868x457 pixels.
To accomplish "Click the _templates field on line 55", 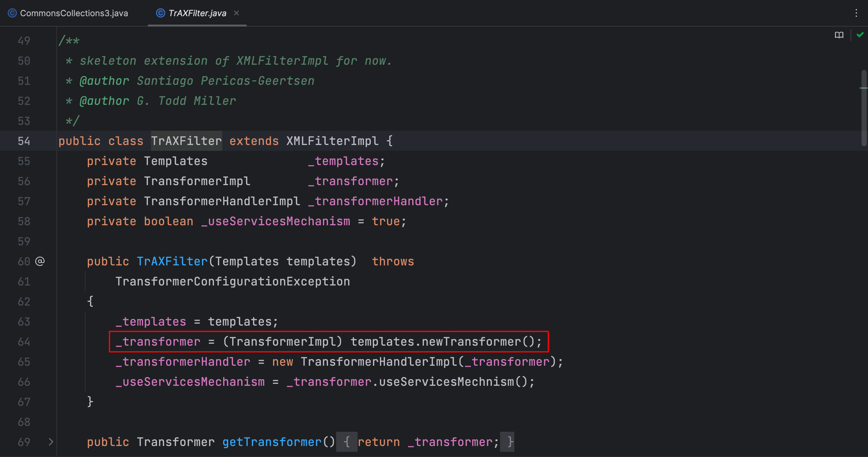I will tap(343, 161).
